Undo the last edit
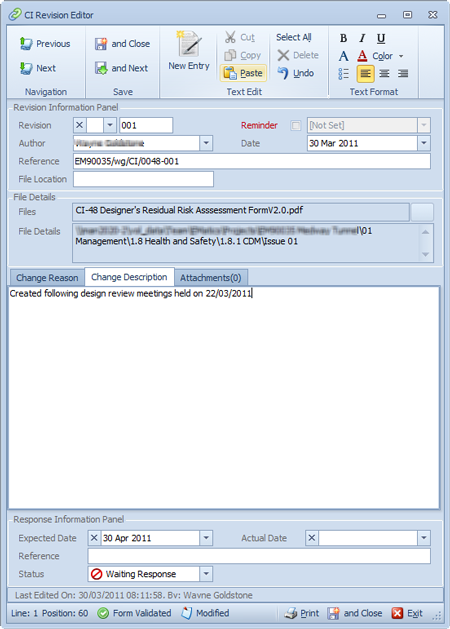Viewport: 450px width, 629px height. click(296, 73)
